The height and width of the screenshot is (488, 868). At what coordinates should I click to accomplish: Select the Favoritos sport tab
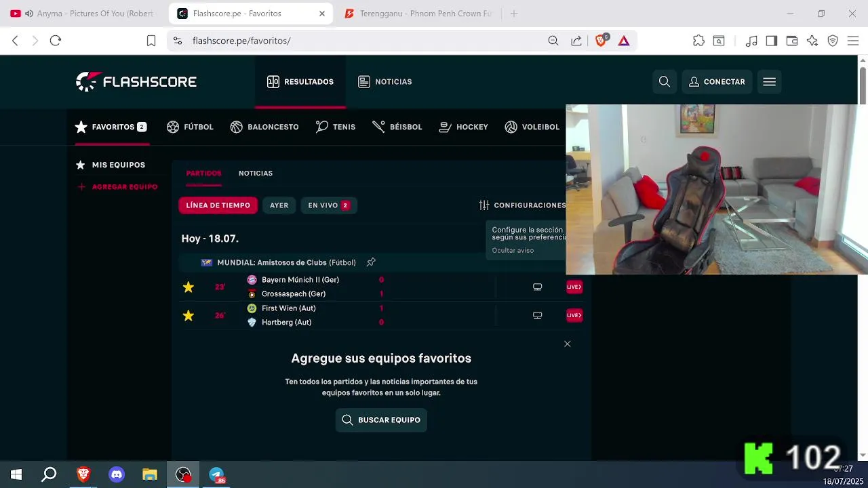pos(111,127)
